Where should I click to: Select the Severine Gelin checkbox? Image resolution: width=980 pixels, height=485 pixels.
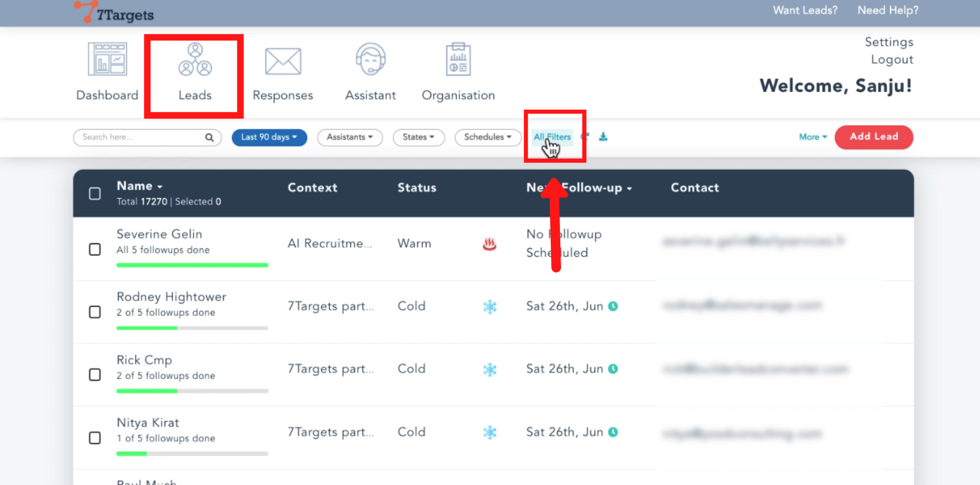point(95,249)
